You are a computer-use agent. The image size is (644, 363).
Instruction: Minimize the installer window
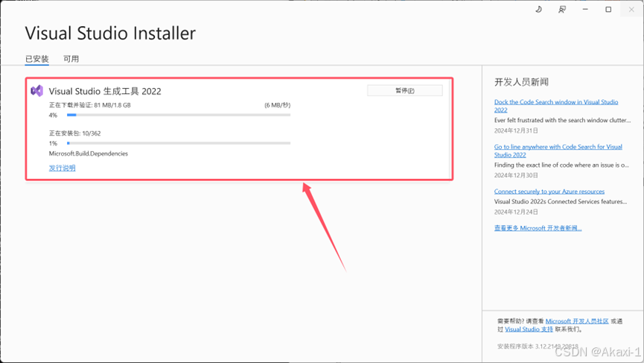pyautogui.click(x=585, y=10)
